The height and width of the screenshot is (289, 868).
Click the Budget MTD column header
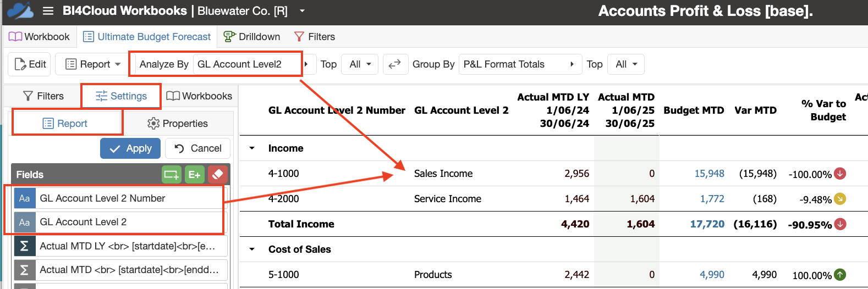[694, 110]
